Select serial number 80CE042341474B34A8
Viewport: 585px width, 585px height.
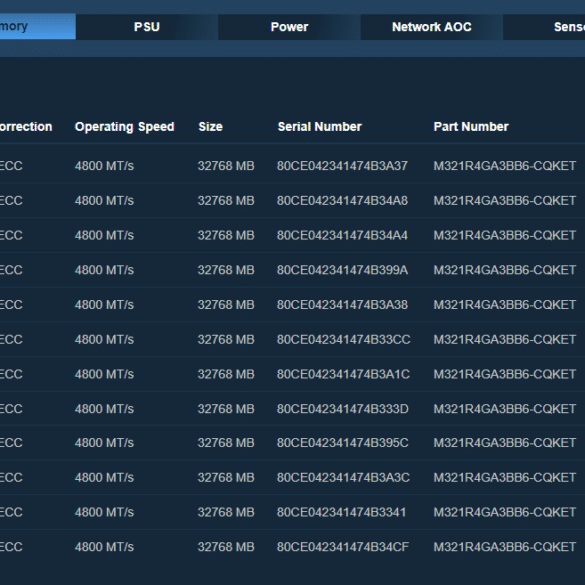tap(342, 201)
